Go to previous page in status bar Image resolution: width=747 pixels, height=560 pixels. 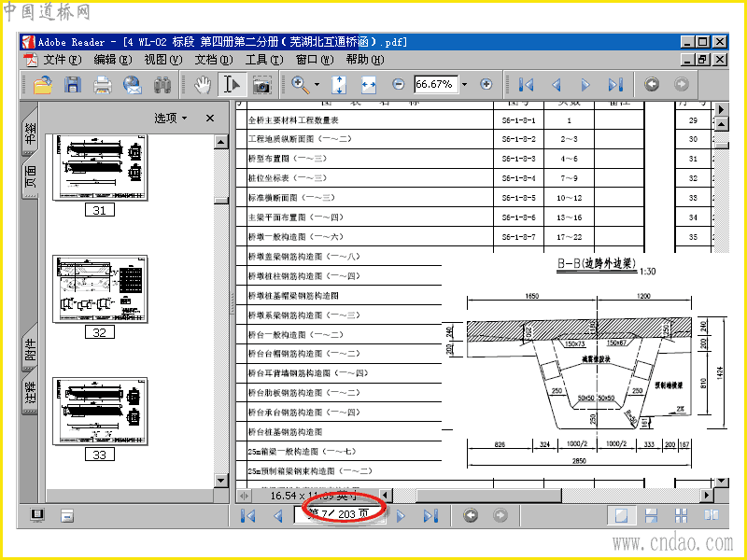pos(278,515)
